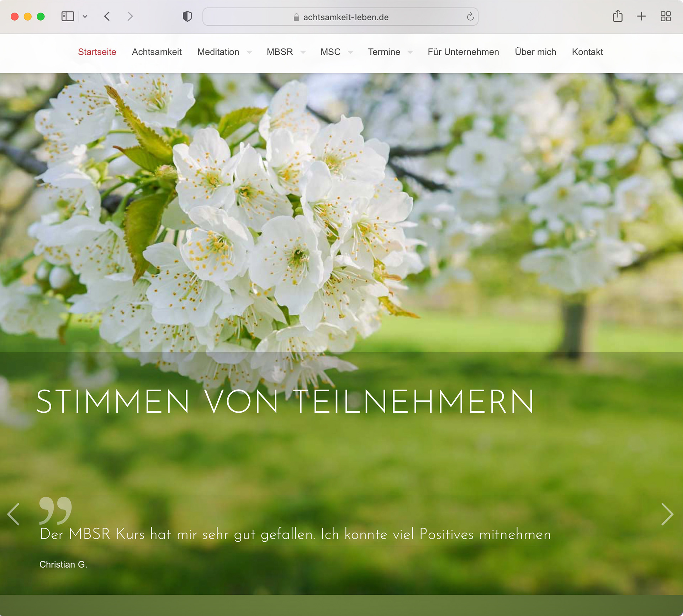The height and width of the screenshot is (616, 683).
Task: Show the previous testimonial slide
Action: click(x=14, y=514)
